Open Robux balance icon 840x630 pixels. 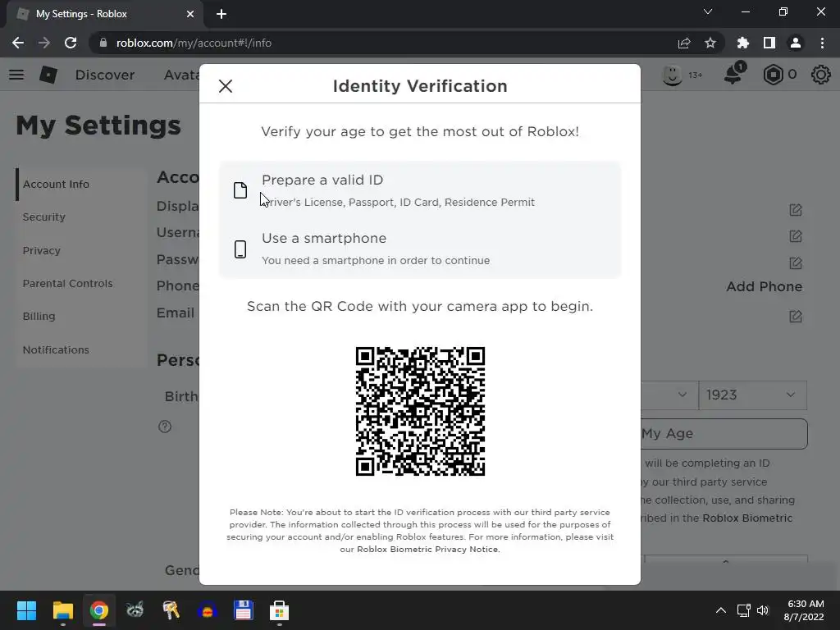(773, 75)
